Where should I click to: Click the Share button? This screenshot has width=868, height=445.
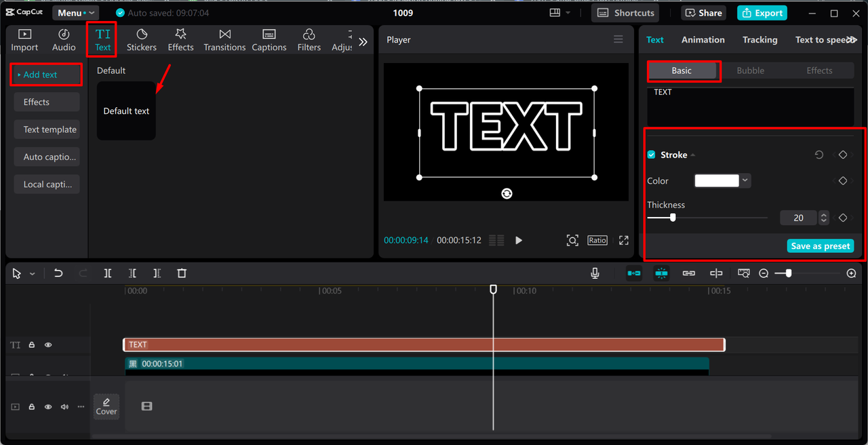[x=703, y=13]
